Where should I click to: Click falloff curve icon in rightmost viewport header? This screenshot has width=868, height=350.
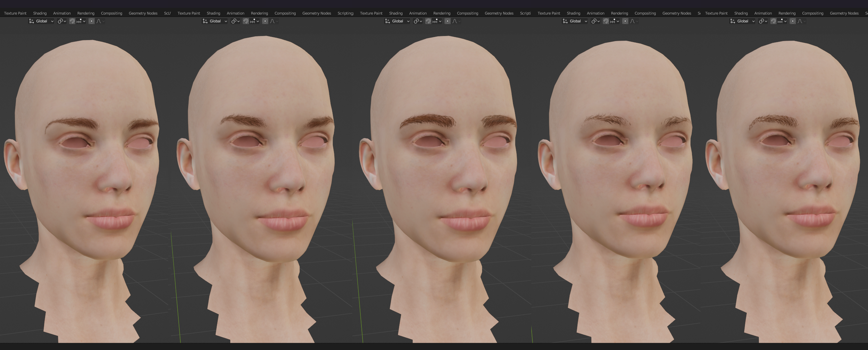pos(800,21)
